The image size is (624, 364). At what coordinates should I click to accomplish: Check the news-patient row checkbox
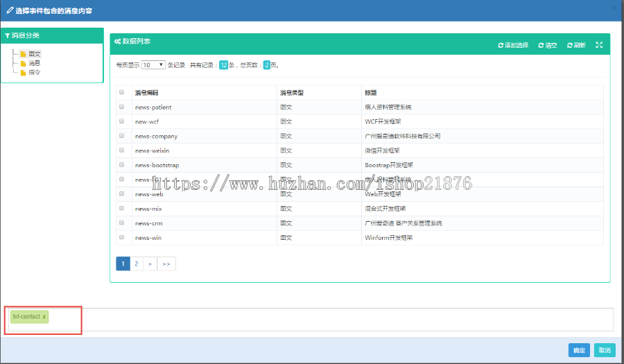click(122, 107)
